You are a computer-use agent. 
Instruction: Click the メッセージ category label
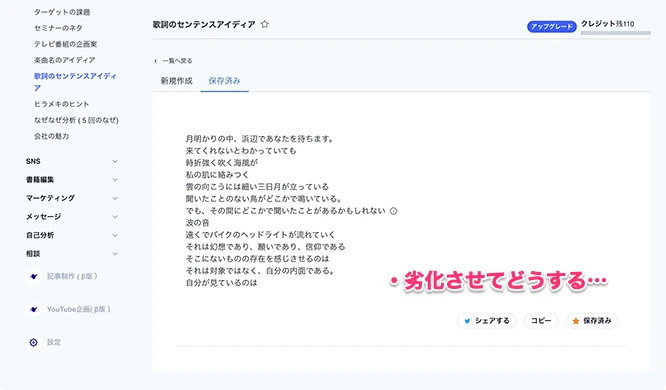pos(43,217)
